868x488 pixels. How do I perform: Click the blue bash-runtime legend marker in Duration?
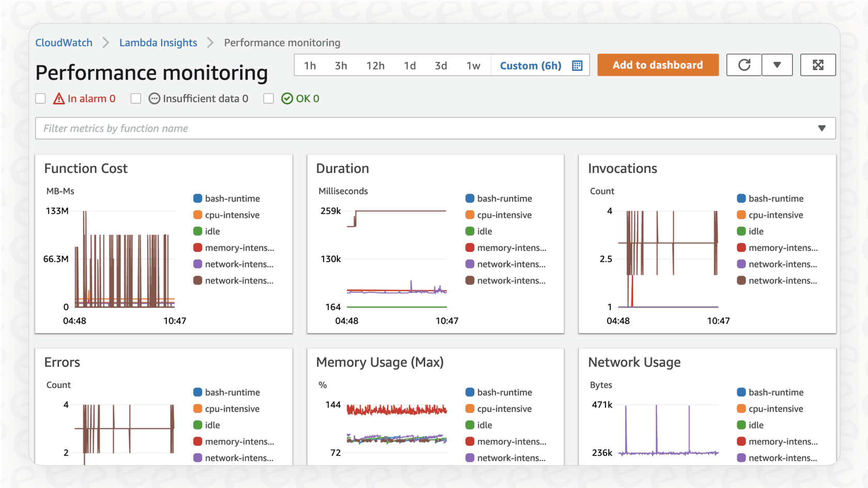coord(470,198)
